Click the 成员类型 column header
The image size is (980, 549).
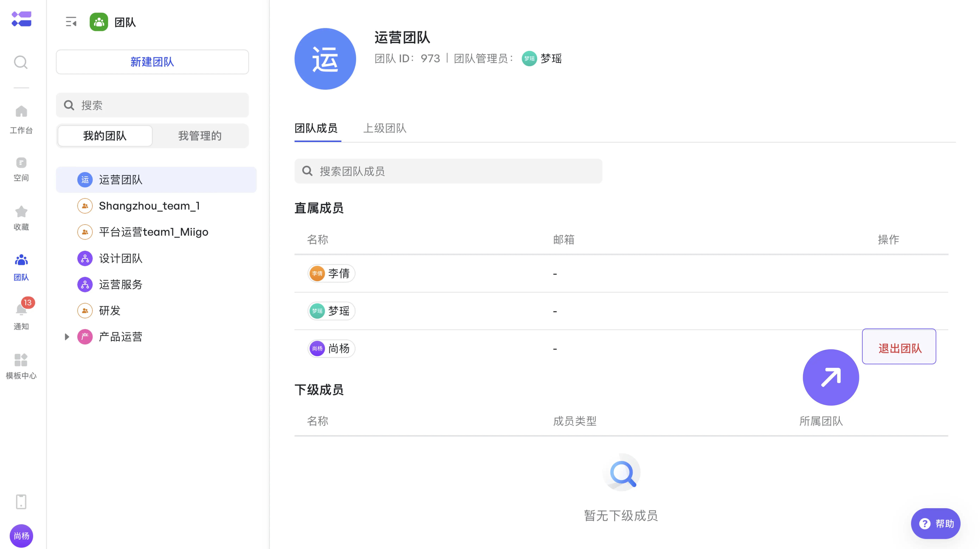coord(575,421)
